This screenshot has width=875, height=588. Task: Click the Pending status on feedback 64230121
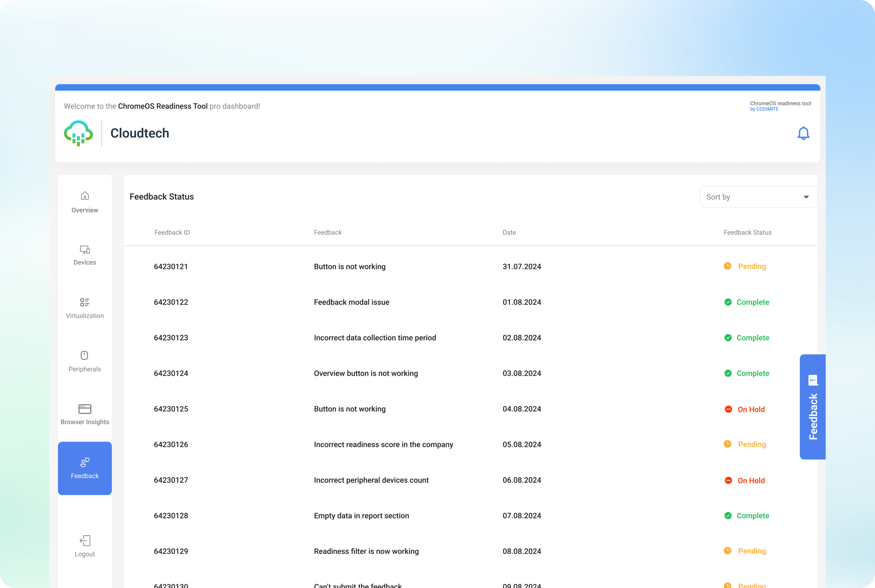[752, 266]
